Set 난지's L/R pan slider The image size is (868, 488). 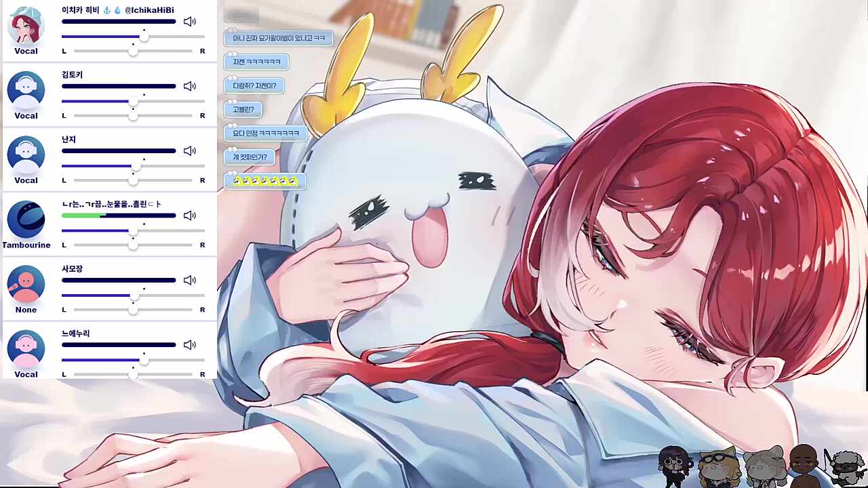(x=133, y=180)
